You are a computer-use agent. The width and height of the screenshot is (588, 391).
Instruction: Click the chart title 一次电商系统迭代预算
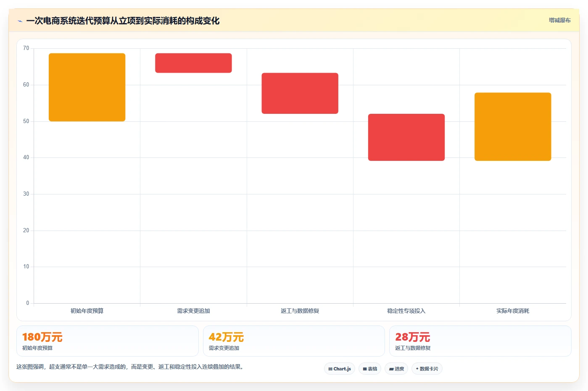123,21
